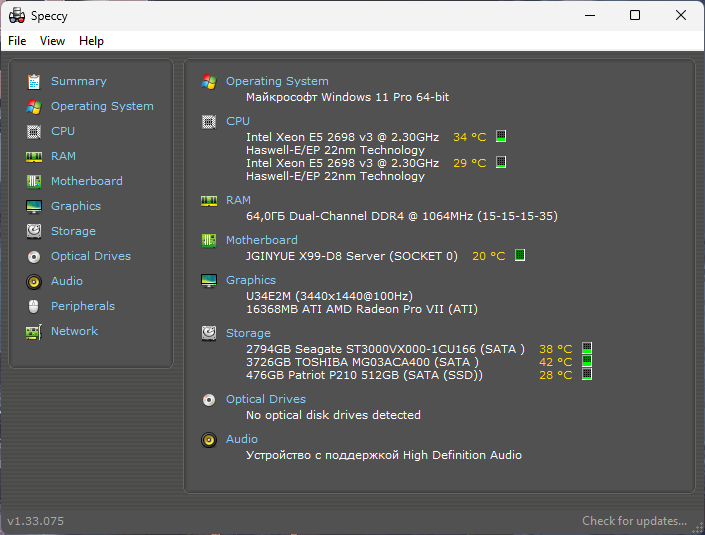
Task: Click the Peripherals mouse icon in sidebar
Action: [34, 306]
